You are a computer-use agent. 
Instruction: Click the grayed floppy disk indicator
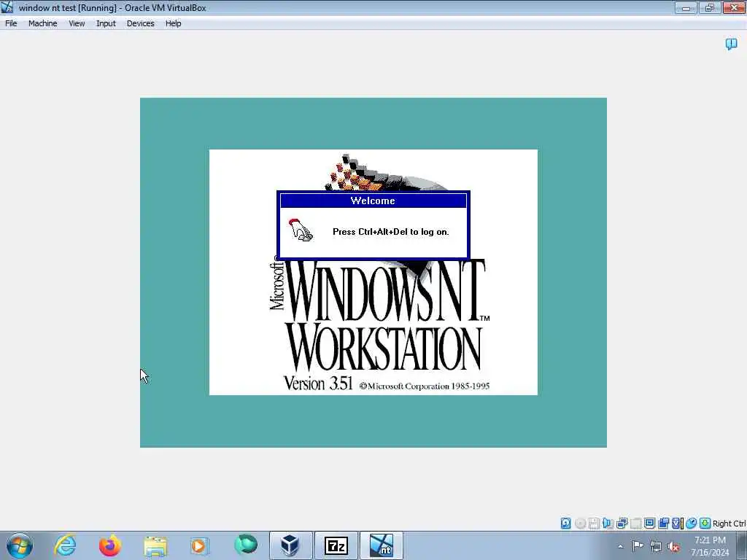click(x=594, y=524)
